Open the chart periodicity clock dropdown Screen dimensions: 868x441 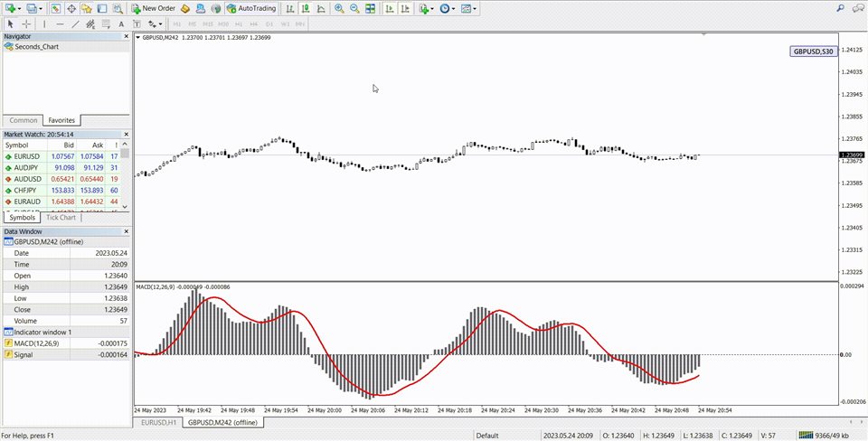pos(448,8)
